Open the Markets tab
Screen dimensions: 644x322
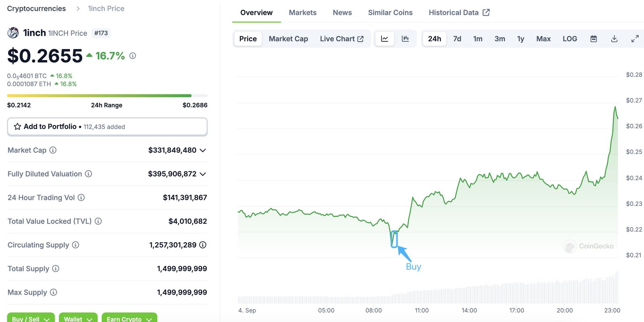303,12
